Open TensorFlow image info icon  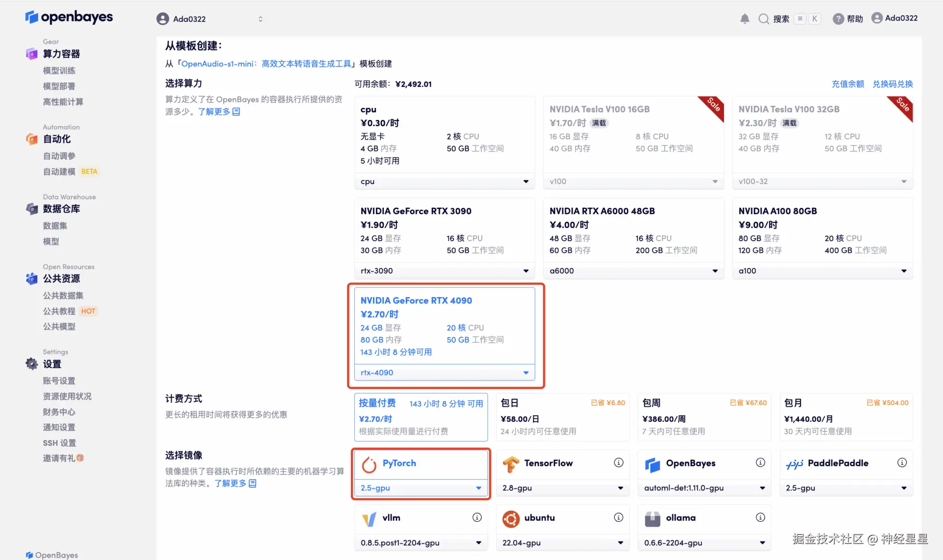[618, 462]
